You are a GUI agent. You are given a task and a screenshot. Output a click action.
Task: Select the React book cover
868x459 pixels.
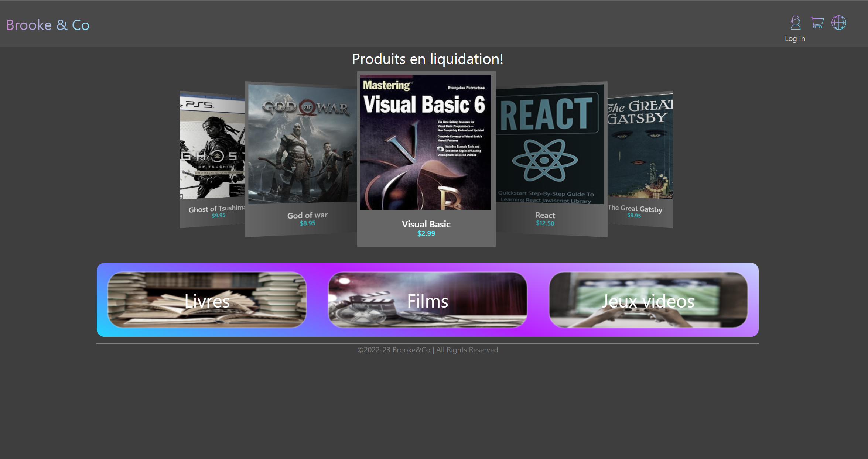click(550, 144)
